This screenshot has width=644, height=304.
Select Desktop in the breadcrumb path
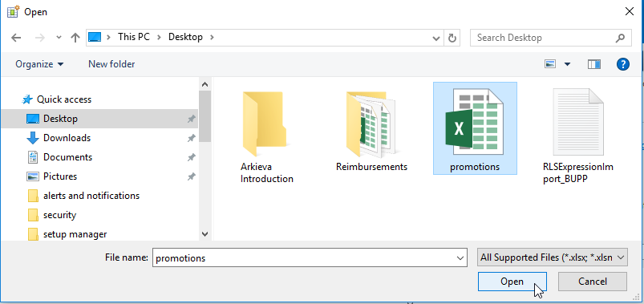[185, 37]
